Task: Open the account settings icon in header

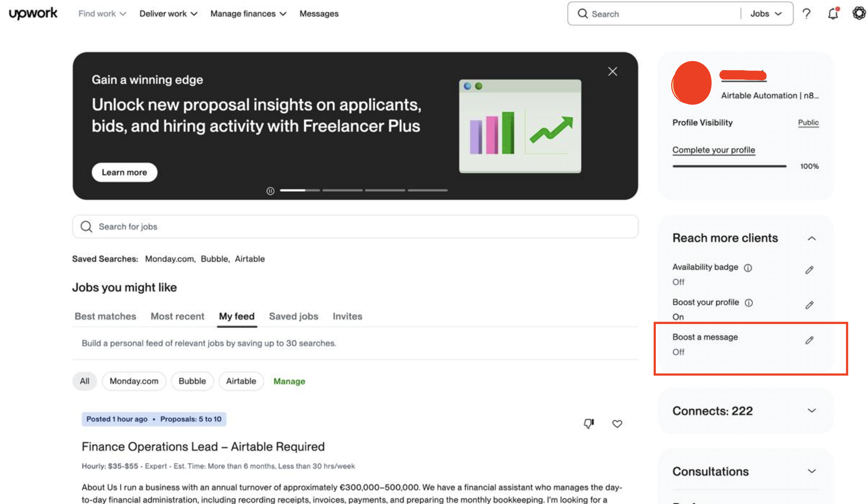Action: click(x=859, y=13)
